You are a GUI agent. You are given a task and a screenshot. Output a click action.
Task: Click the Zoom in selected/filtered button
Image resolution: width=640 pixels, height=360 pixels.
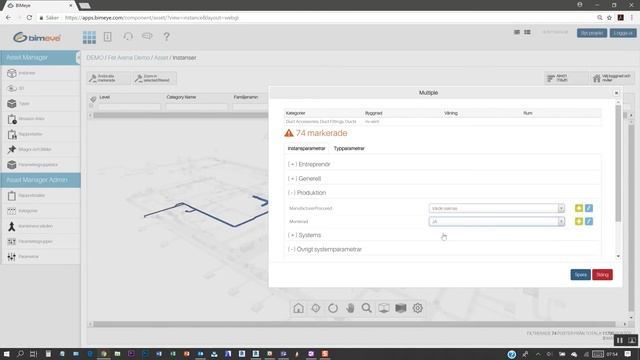pos(154,78)
